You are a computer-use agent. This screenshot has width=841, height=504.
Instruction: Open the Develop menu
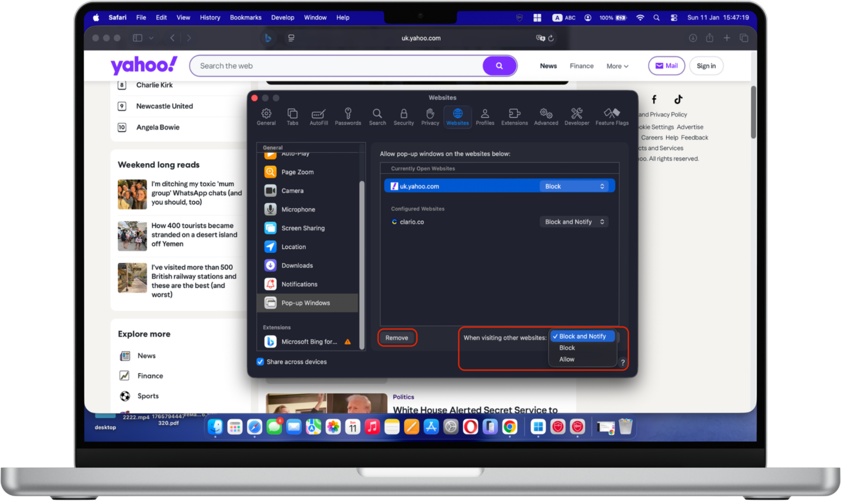283,17
